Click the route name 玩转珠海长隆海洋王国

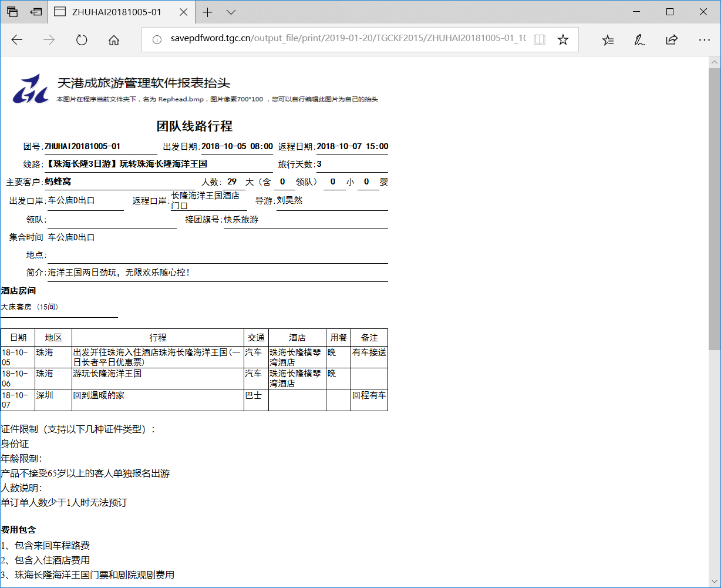tap(163, 164)
